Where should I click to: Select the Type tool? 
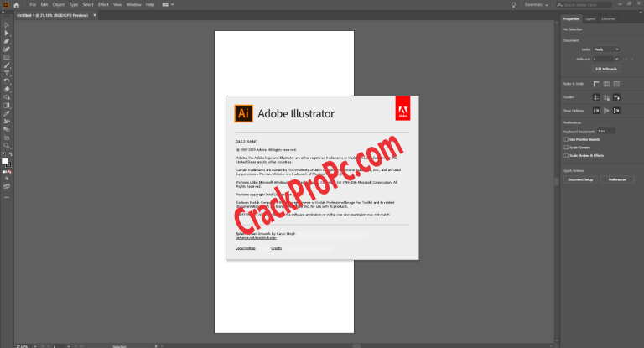point(7,73)
